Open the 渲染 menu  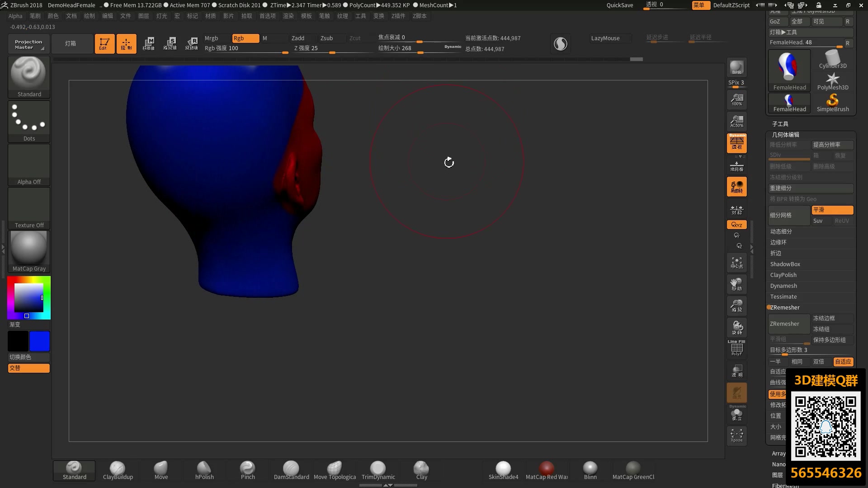288,16
